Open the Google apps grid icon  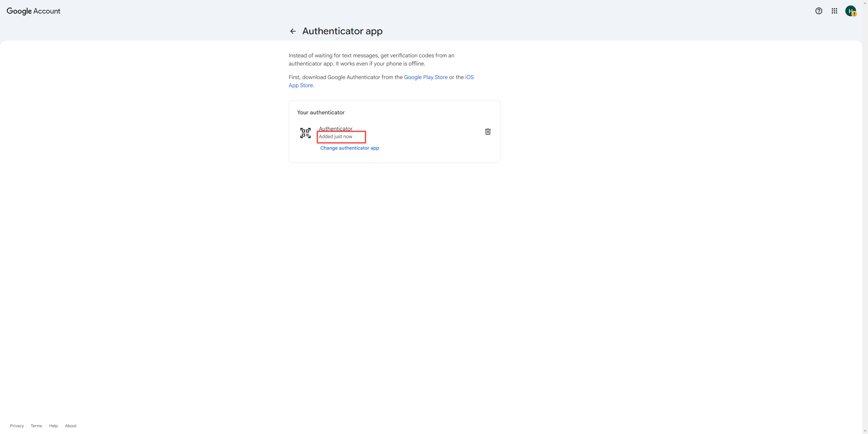tap(834, 11)
